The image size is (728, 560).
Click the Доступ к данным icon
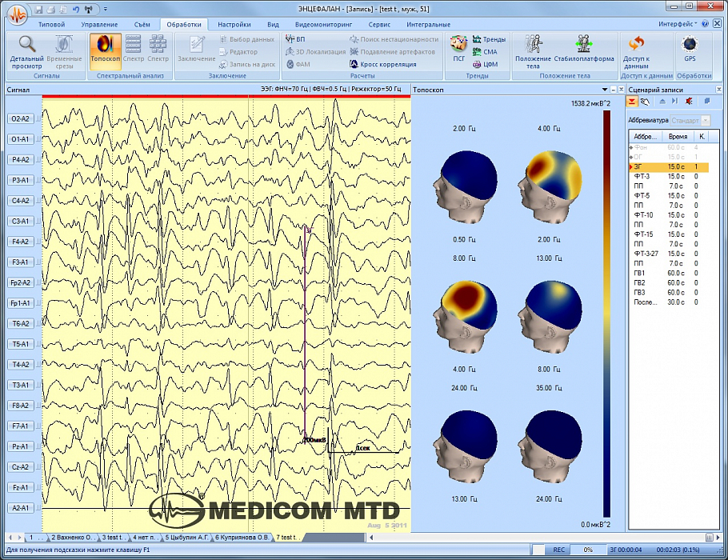636,48
